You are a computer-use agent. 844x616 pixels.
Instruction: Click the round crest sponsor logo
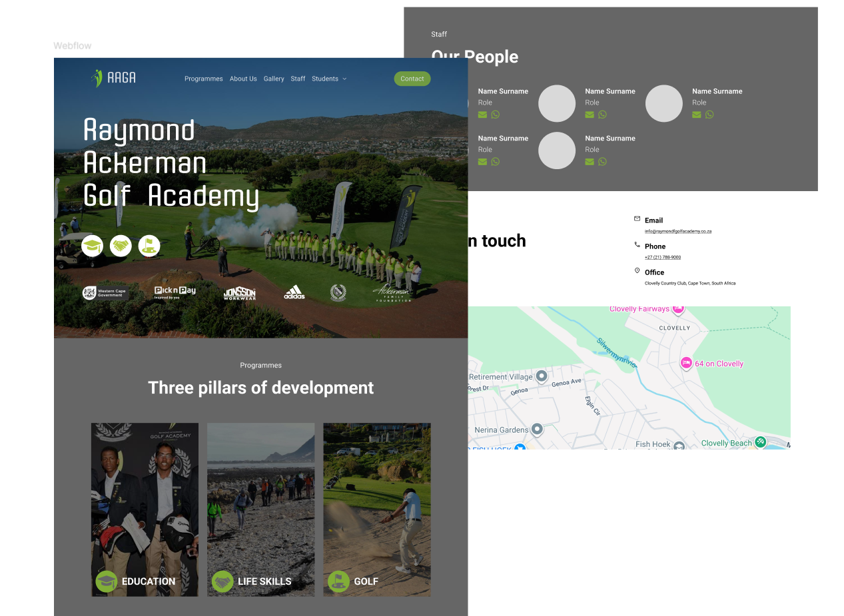click(x=338, y=293)
